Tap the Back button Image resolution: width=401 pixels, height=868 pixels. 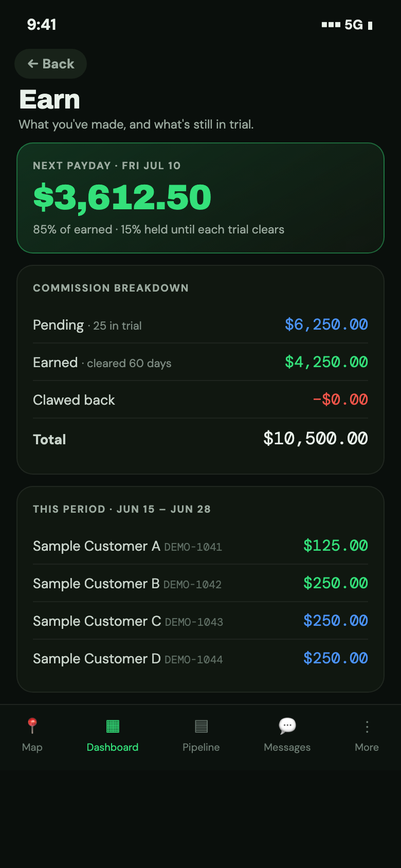tap(50, 64)
